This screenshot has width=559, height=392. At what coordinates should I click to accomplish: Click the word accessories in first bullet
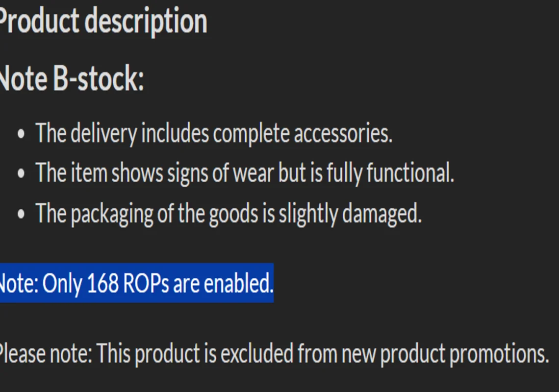[x=343, y=134]
